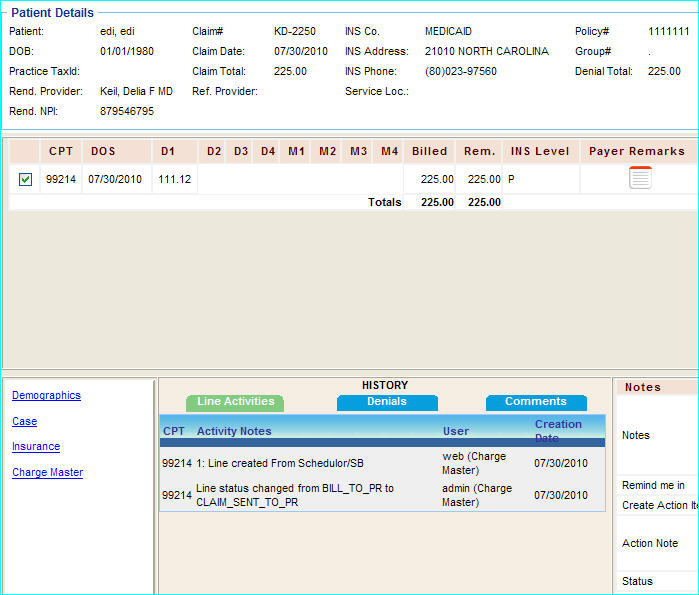Click the DOS column header

pyautogui.click(x=103, y=151)
